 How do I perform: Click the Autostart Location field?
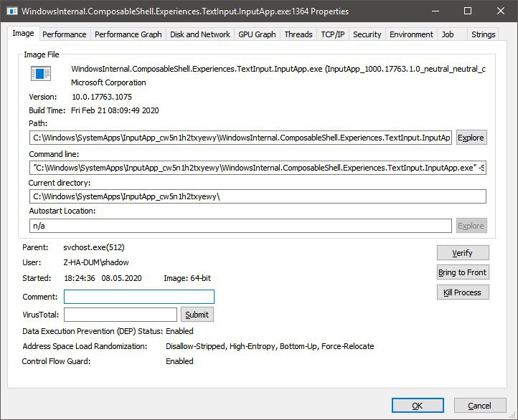pyautogui.click(x=240, y=226)
